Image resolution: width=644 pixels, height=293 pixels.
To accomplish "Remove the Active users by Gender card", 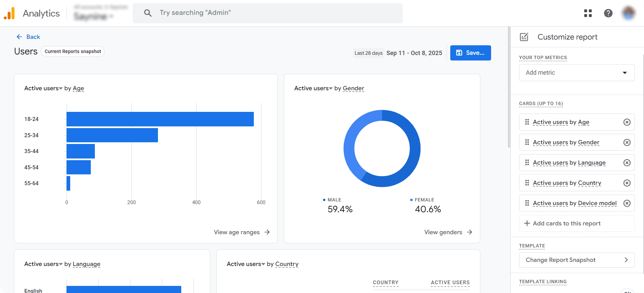I will pos(627,142).
